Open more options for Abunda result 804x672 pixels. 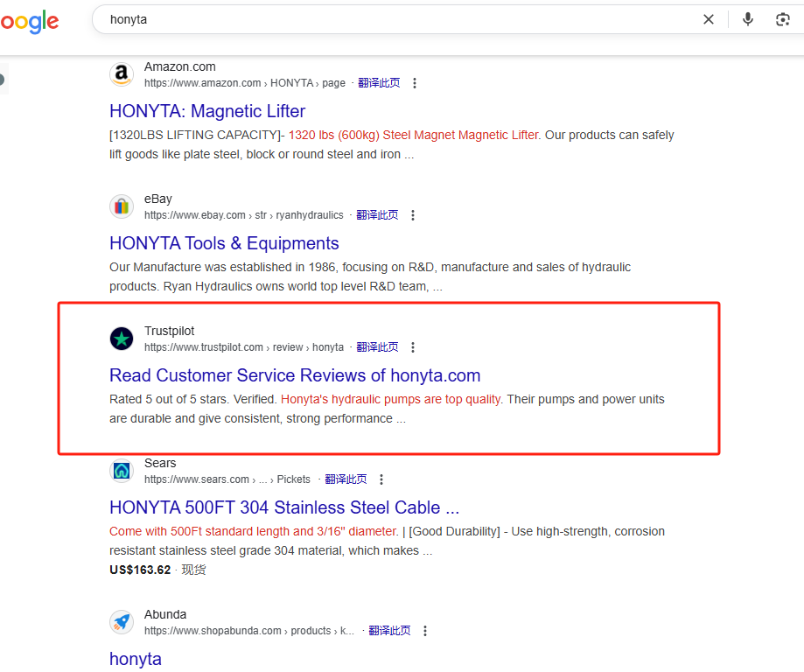tap(425, 631)
